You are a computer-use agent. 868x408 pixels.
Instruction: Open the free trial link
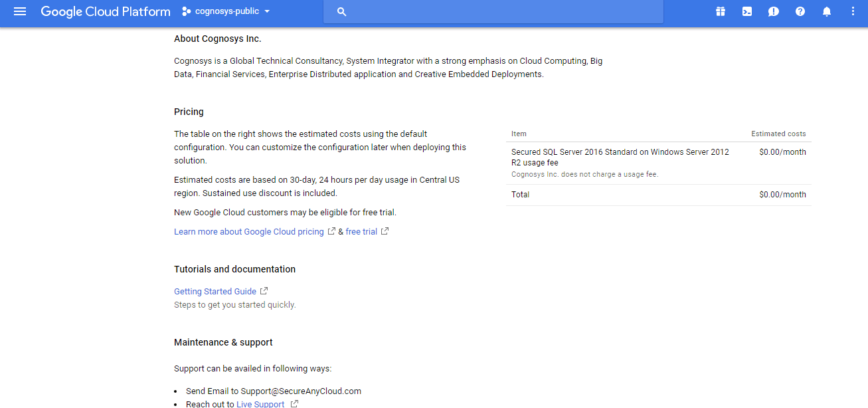pyautogui.click(x=362, y=231)
